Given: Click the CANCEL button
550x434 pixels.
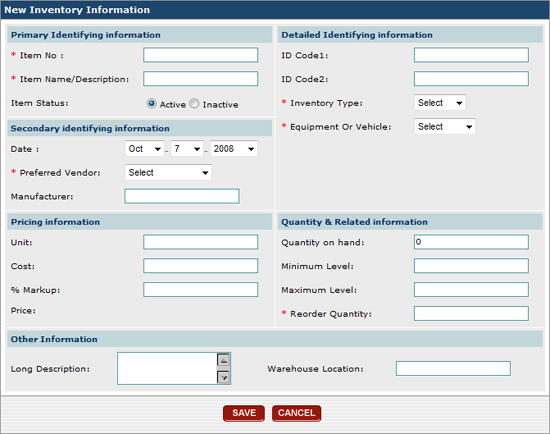Looking at the screenshot, I should [296, 413].
